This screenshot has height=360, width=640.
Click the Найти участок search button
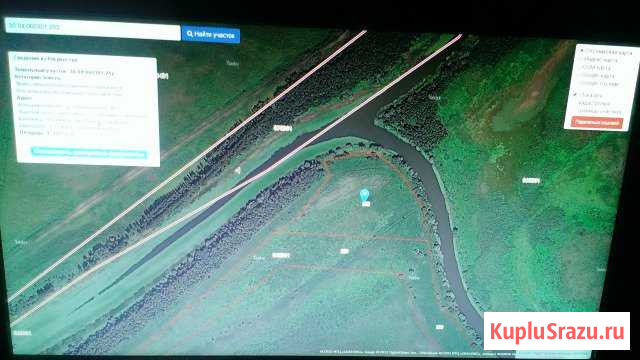211,34
